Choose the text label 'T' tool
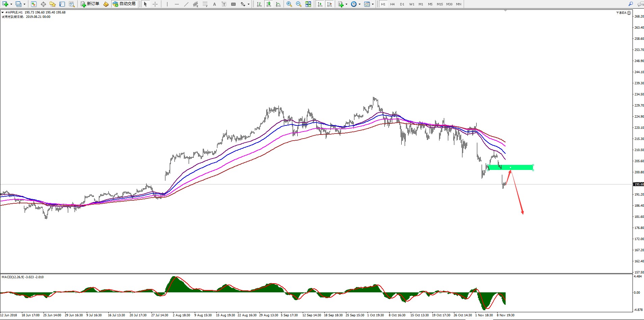 pyautogui.click(x=224, y=4)
